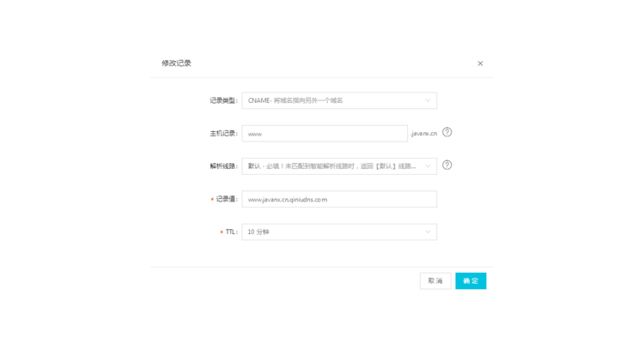Click the 主机记录 input field containing www
This screenshot has height=343, width=644.
(325, 134)
